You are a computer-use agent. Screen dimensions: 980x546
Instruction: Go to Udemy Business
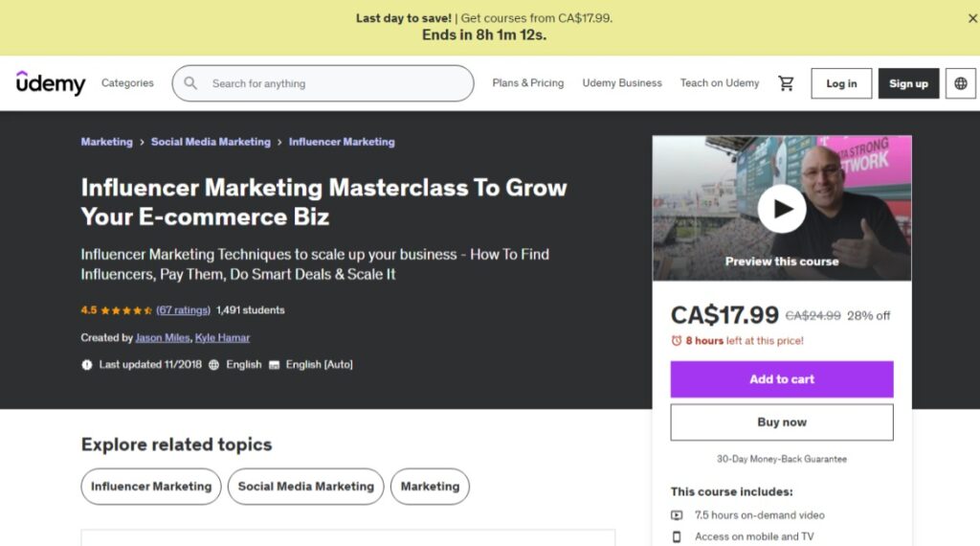[622, 82]
